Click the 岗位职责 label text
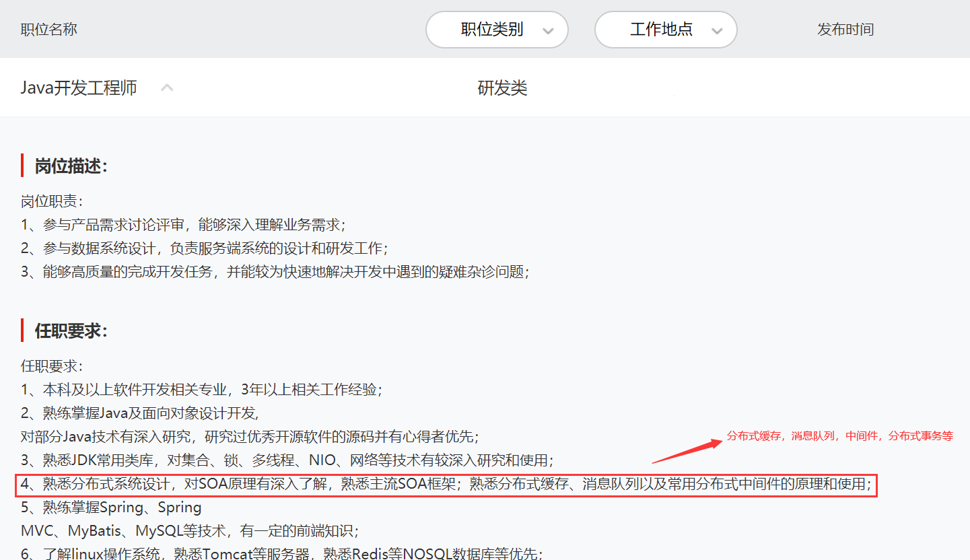 point(52,202)
